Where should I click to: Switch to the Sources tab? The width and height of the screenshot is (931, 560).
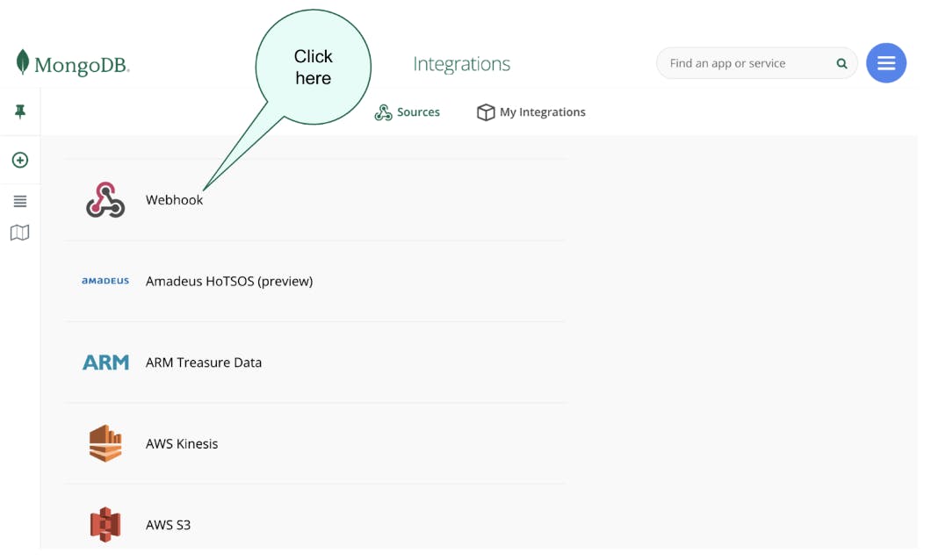408,112
